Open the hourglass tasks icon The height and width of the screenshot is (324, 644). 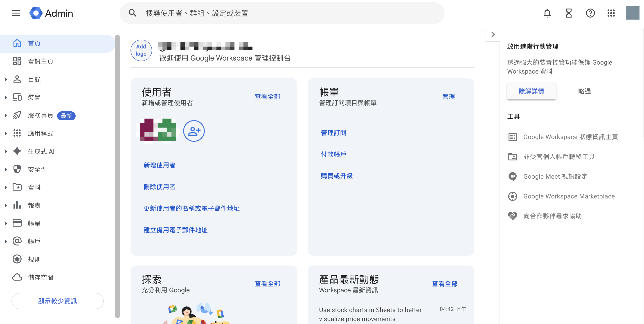point(569,13)
